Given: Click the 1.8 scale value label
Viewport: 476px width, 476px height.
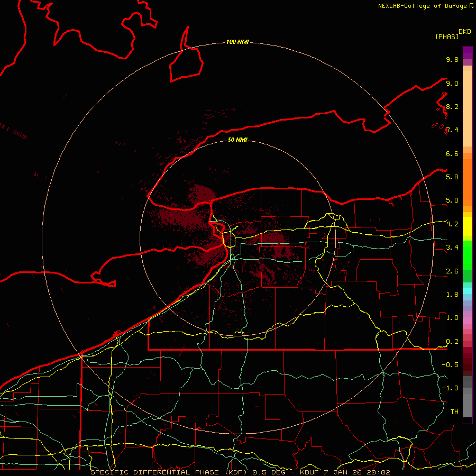Looking at the screenshot, I should coord(452,295).
